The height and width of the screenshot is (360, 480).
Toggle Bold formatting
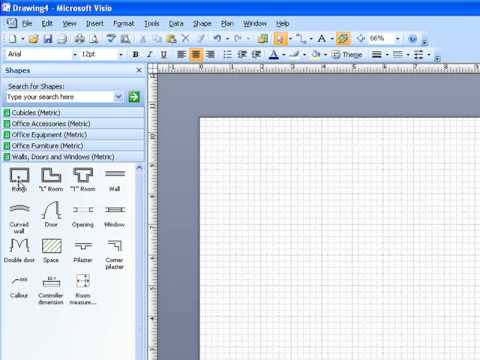pos(135,54)
